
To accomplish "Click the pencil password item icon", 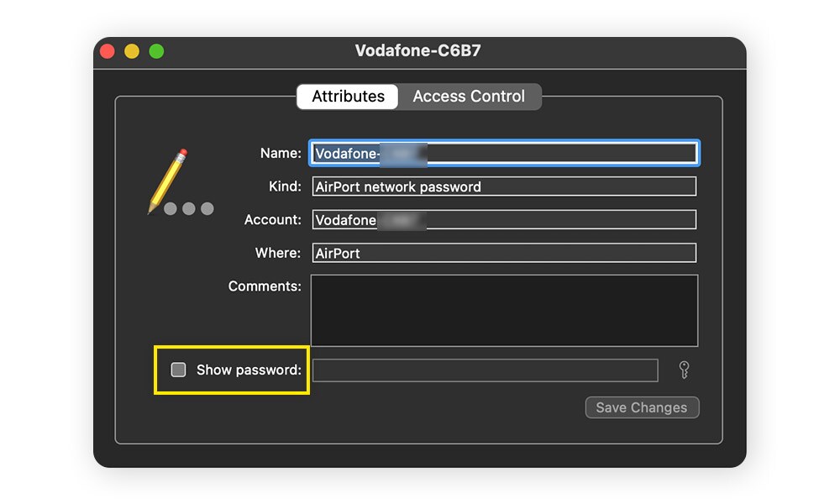I will [x=168, y=181].
